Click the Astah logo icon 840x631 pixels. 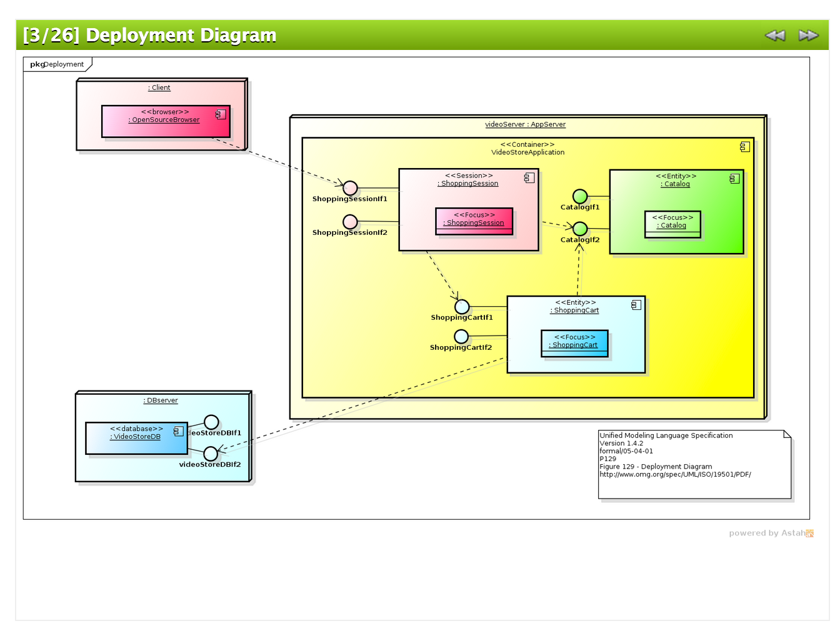tap(810, 534)
